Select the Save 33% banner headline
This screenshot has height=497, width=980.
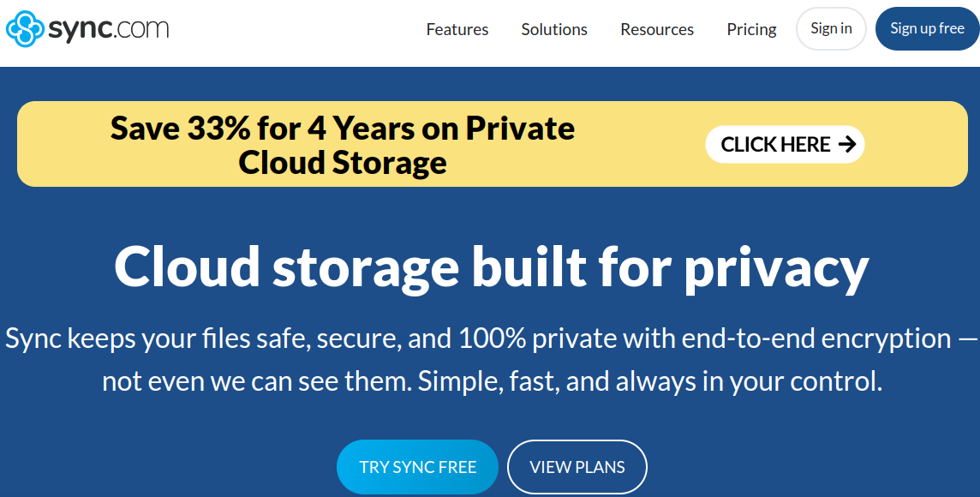pyautogui.click(x=343, y=129)
